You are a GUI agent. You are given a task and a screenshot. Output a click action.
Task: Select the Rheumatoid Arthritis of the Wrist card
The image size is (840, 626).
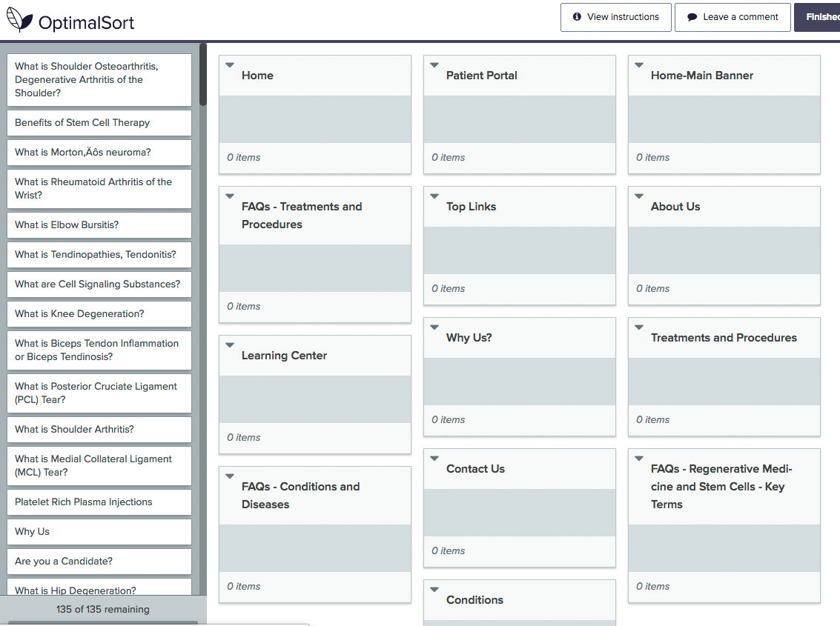click(x=99, y=188)
